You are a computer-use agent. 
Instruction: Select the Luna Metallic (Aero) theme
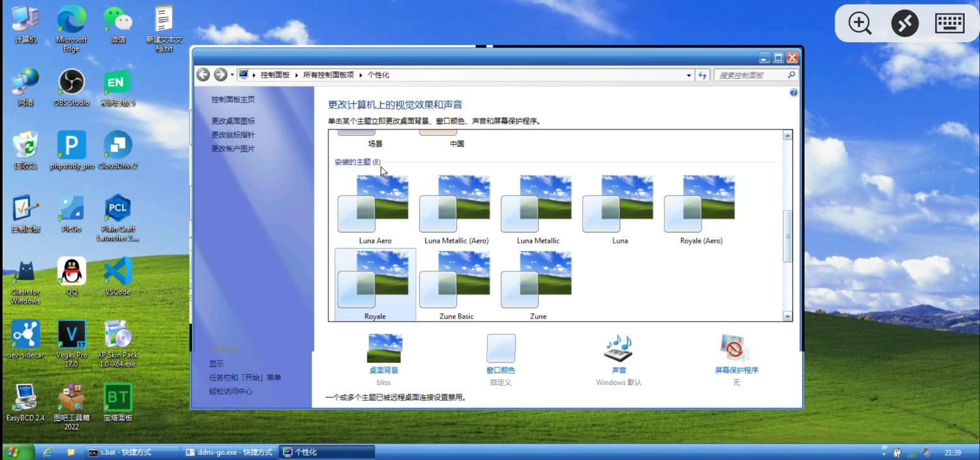point(456,209)
